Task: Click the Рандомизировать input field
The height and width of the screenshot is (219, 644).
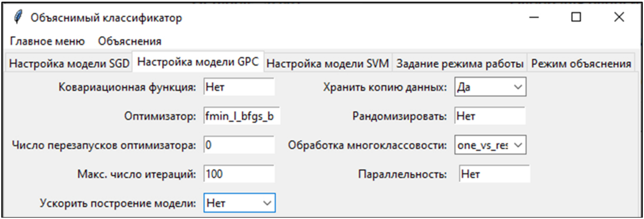Action: pos(490,116)
